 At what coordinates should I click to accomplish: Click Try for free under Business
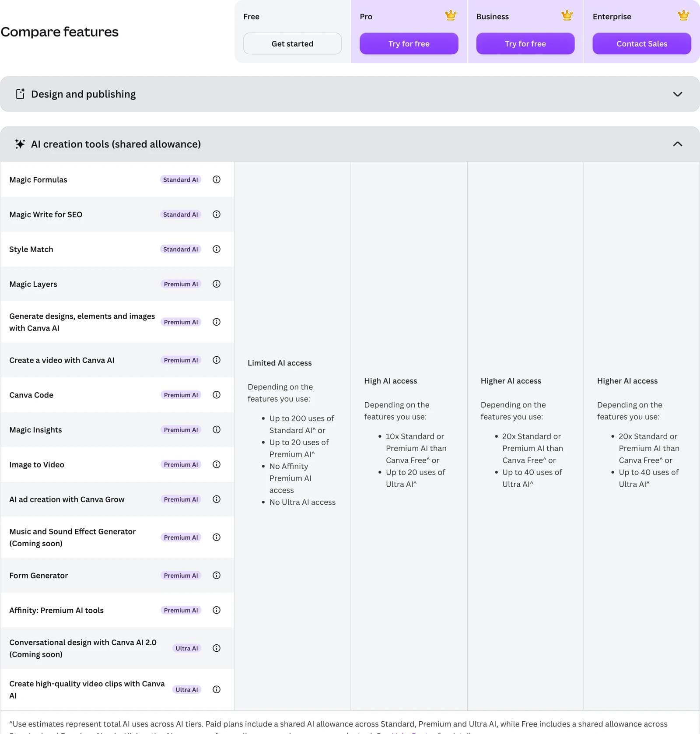[x=525, y=44]
